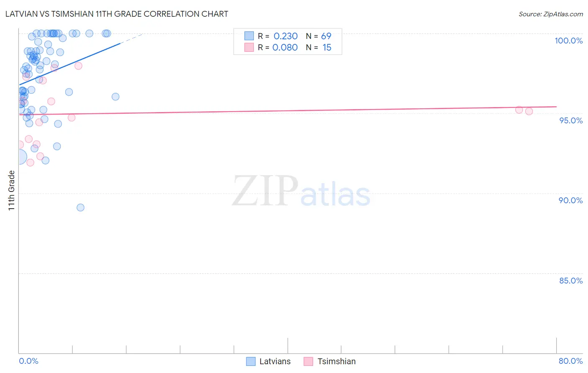Click the Source: ZipAtlas.com text
The width and height of the screenshot is (588, 373).
pos(551,14)
